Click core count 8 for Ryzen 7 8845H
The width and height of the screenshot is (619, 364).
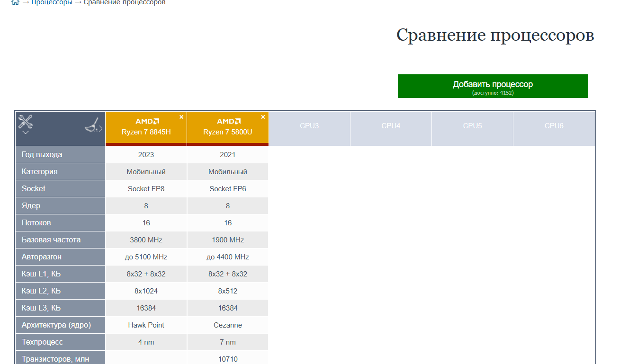point(146,206)
